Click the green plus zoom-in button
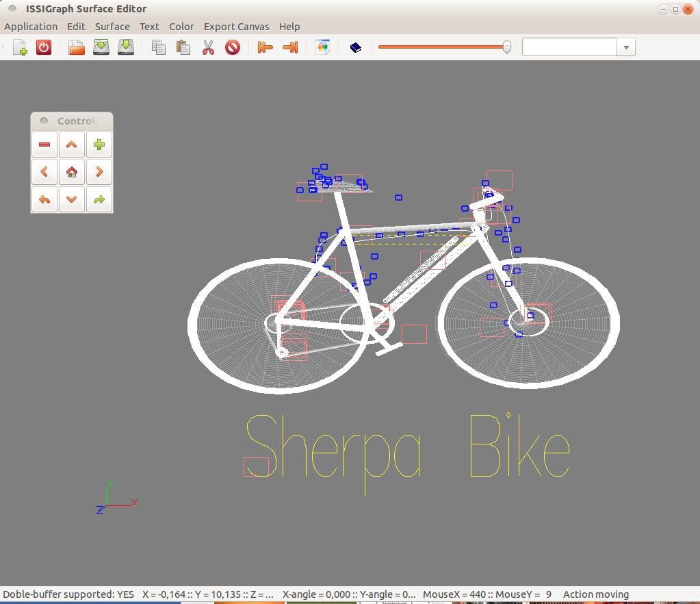The height and width of the screenshot is (604, 700). tap(99, 144)
